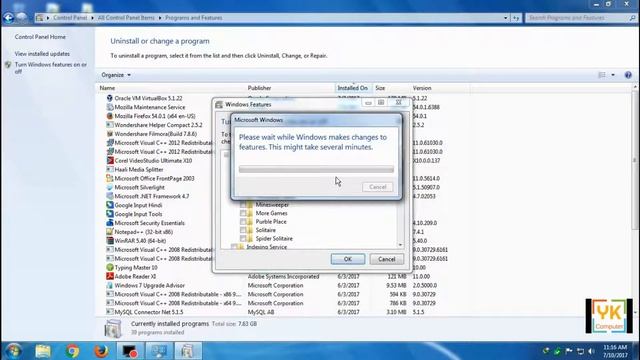
Task: Click the Control Panel breadcrumb
Action: [x=70, y=18]
